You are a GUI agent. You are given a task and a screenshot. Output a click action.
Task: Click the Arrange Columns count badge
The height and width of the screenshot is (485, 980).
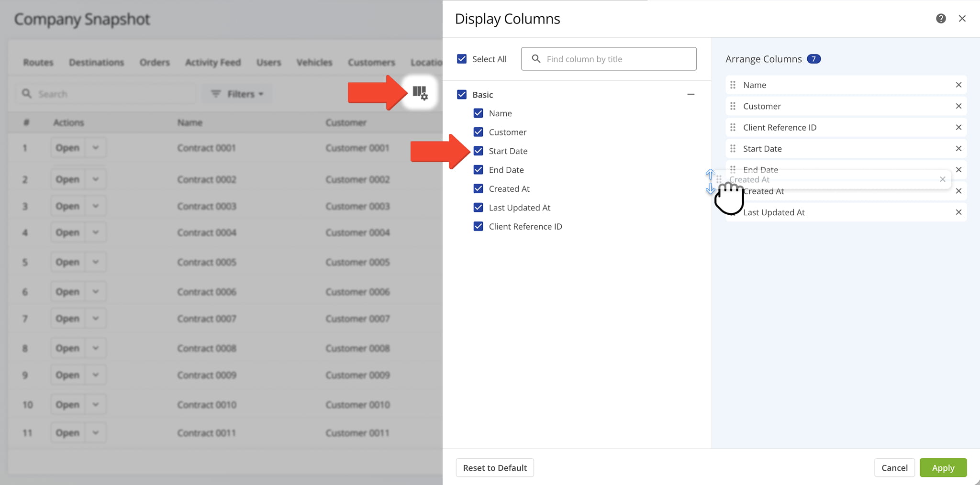pyautogui.click(x=813, y=59)
